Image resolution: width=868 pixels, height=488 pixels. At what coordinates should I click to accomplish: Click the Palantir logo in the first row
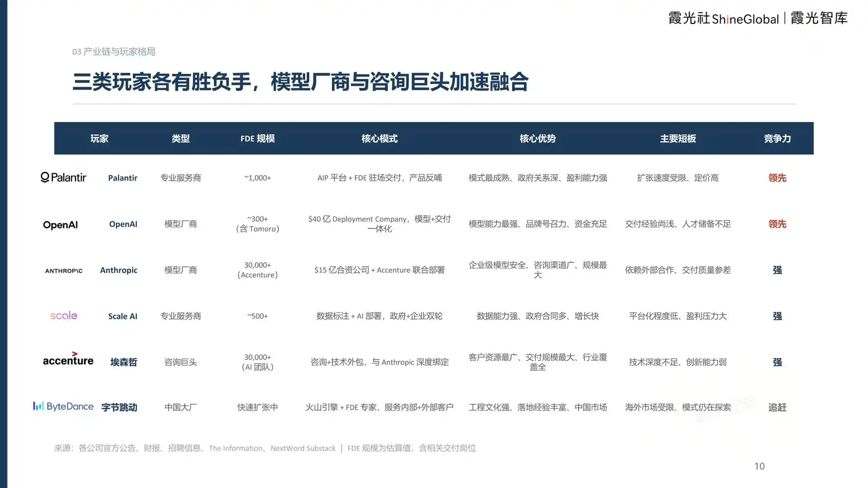pyautogui.click(x=63, y=177)
